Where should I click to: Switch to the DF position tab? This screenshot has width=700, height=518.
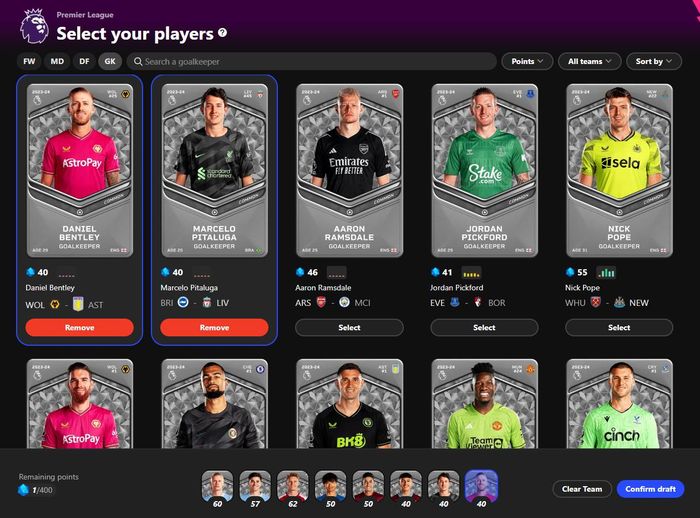pyautogui.click(x=84, y=61)
